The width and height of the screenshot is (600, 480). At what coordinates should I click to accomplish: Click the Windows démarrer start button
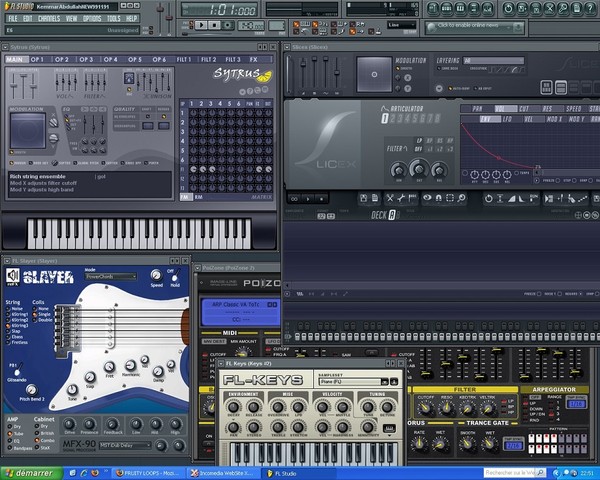[x=31, y=473]
